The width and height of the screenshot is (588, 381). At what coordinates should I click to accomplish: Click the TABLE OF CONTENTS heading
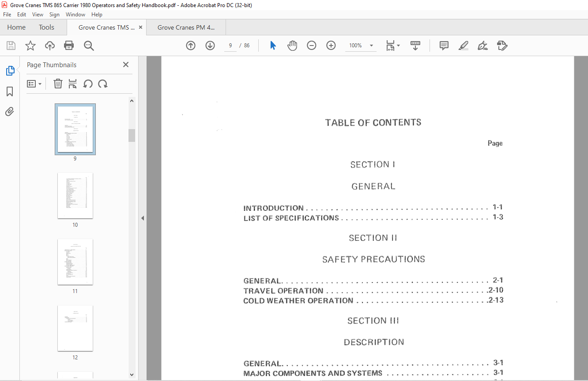click(373, 123)
